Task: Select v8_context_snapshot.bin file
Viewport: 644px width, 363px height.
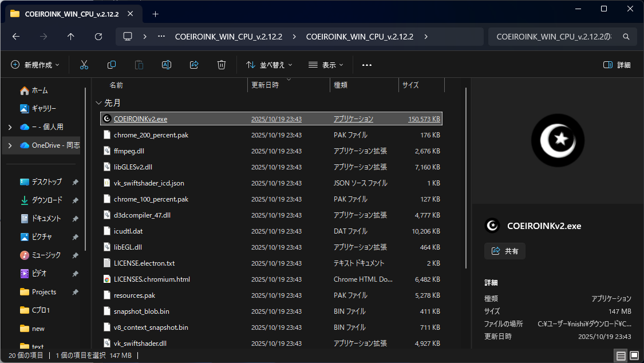Action: [x=271, y=328]
